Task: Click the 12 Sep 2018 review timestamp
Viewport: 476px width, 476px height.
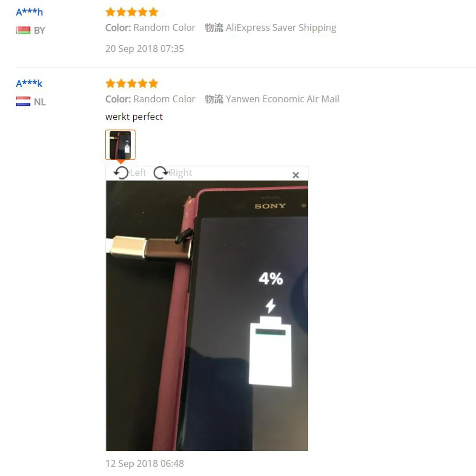Action: [145, 464]
